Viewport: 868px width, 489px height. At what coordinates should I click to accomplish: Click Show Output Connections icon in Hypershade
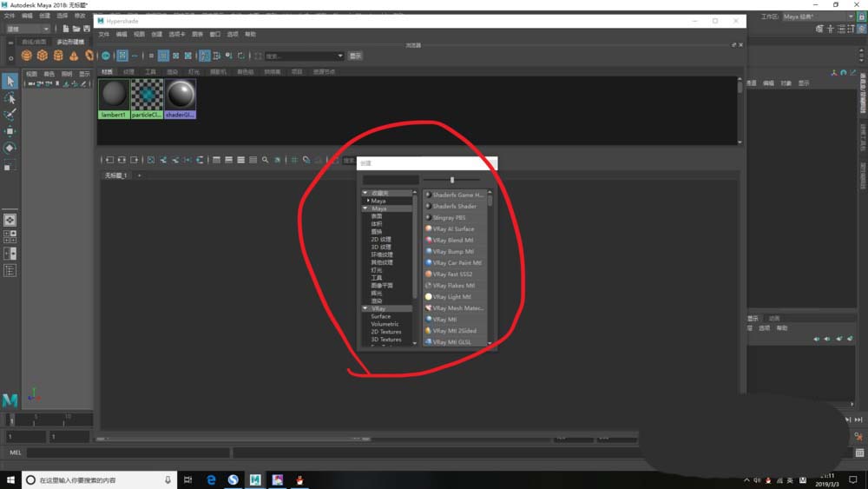click(134, 160)
